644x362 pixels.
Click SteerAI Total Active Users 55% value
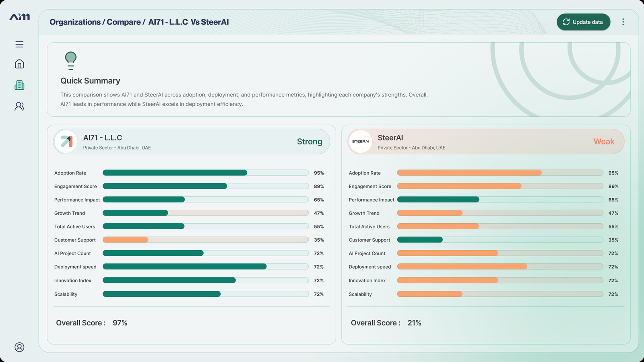[x=613, y=227]
